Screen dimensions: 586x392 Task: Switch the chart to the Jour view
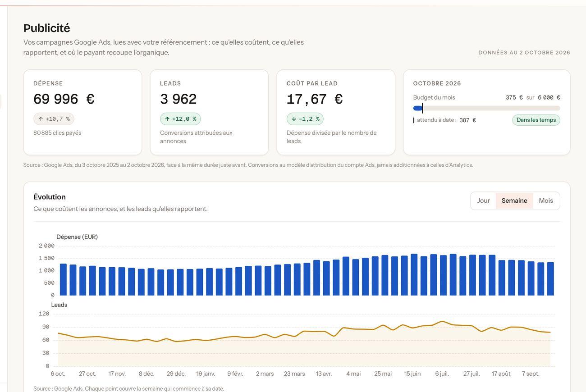point(484,201)
